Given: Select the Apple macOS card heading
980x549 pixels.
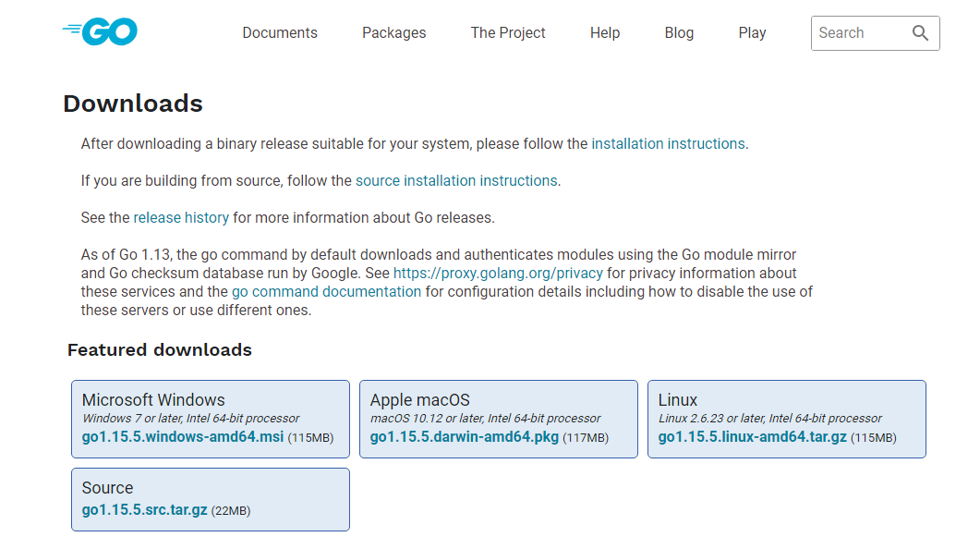Looking at the screenshot, I should (x=420, y=400).
